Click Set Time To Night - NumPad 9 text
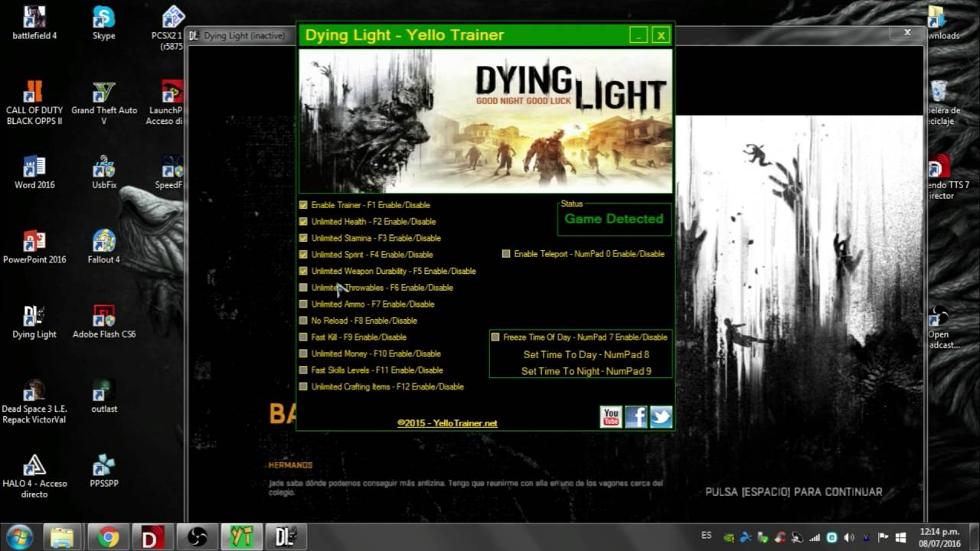 click(x=586, y=371)
